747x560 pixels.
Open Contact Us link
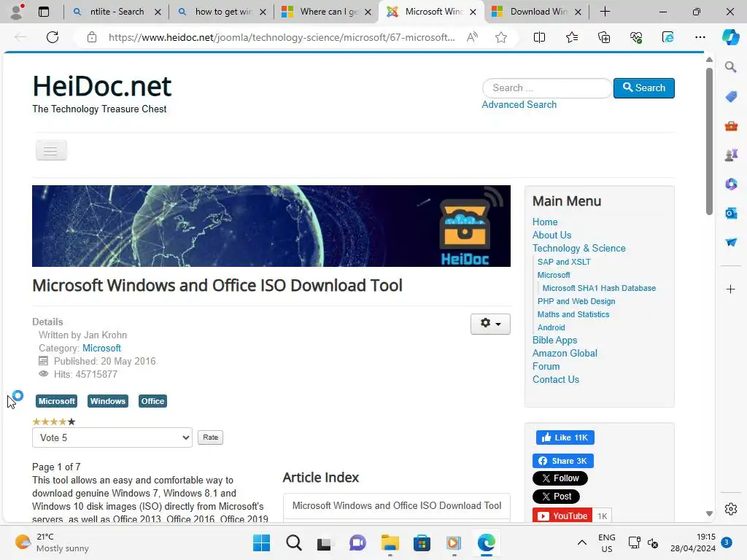[x=555, y=380]
